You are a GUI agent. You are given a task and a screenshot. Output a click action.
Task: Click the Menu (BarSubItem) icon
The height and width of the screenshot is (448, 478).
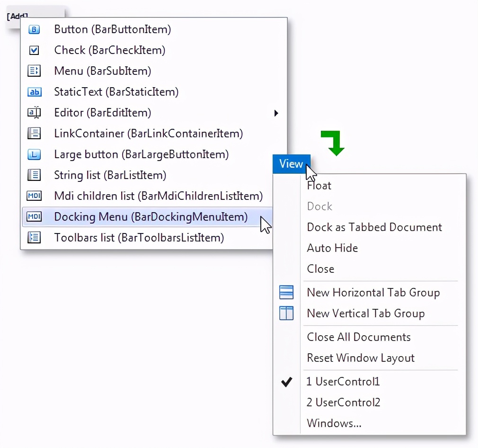point(34,71)
